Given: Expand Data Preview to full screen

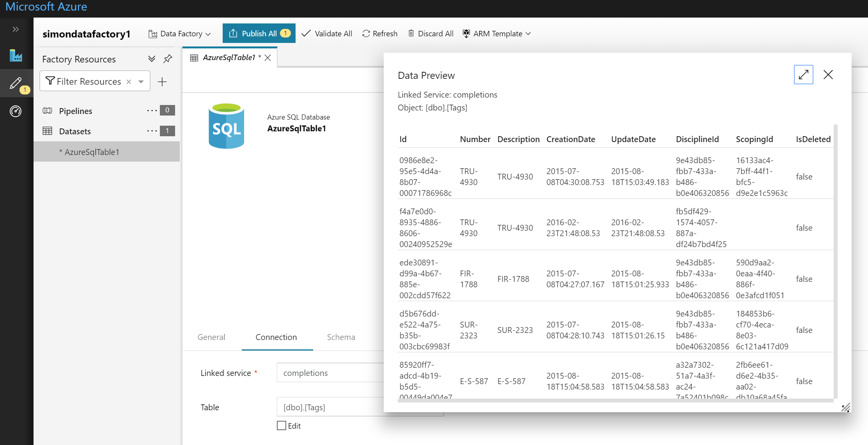Looking at the screenshot, I should 804,75.
